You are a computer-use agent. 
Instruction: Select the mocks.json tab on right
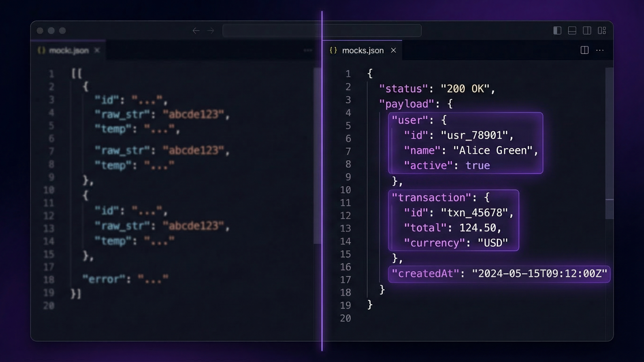363,51
